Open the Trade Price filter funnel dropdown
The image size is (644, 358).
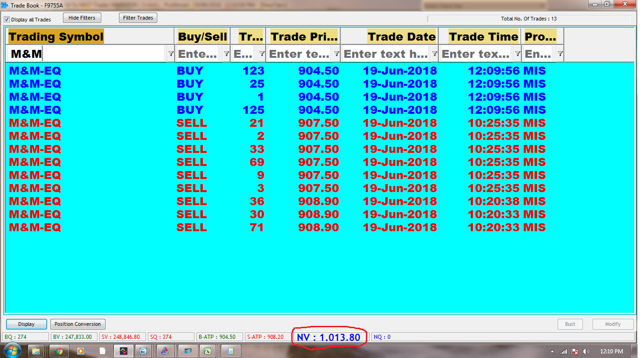(x=336, y=54)
